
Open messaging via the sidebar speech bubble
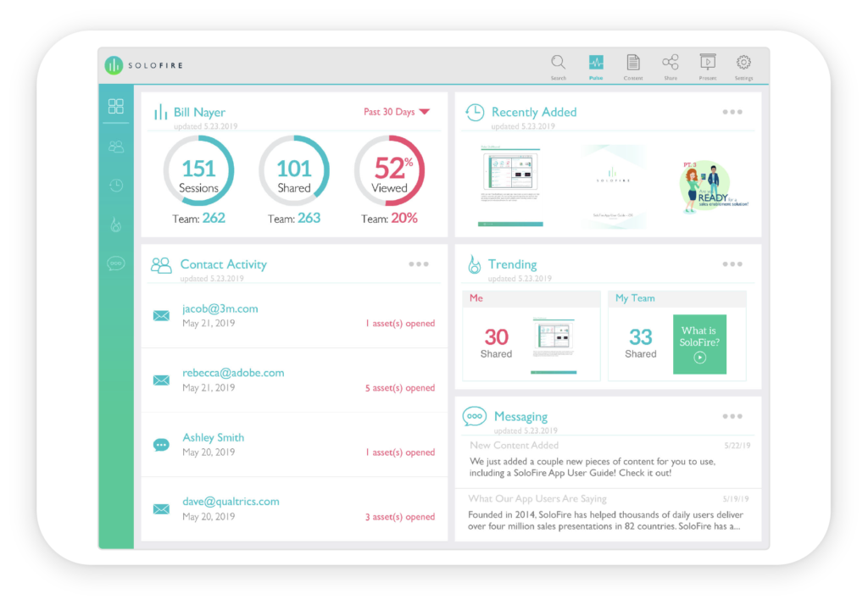(x=116, y=263)
